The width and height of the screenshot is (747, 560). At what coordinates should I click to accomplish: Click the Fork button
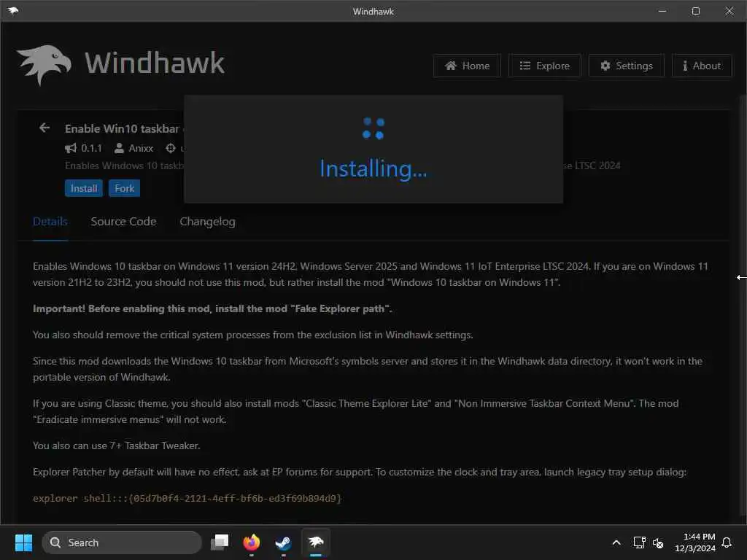(124, 188)
